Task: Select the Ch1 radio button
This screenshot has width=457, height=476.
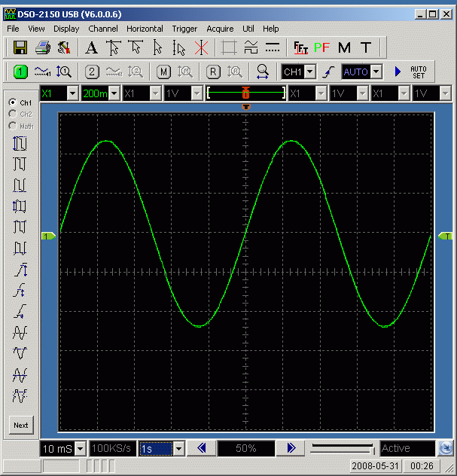Action: tap(12, 102)
